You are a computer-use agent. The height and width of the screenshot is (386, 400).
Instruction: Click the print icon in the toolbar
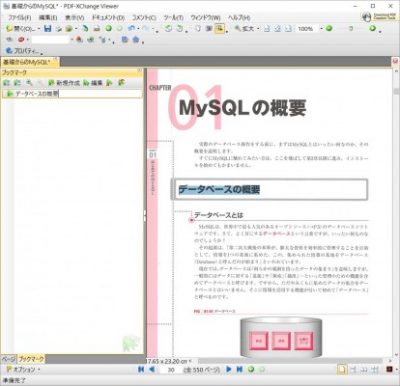(97, 29)
